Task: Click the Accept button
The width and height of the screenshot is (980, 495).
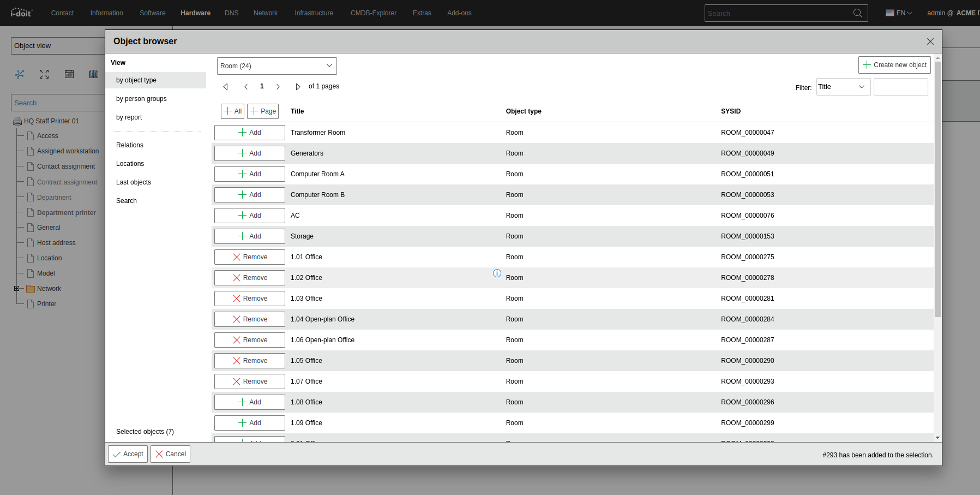Action: pyautogui.click(x=128, y=454)
